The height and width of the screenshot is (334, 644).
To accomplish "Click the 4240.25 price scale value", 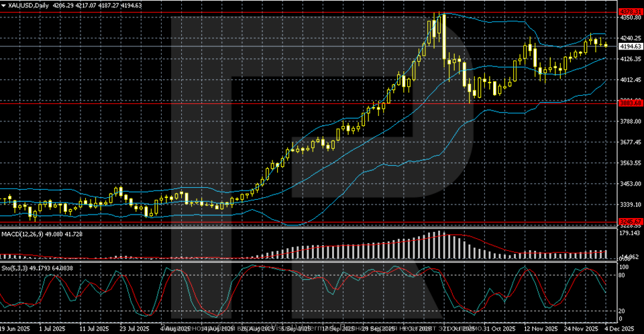I will [630, 38].
